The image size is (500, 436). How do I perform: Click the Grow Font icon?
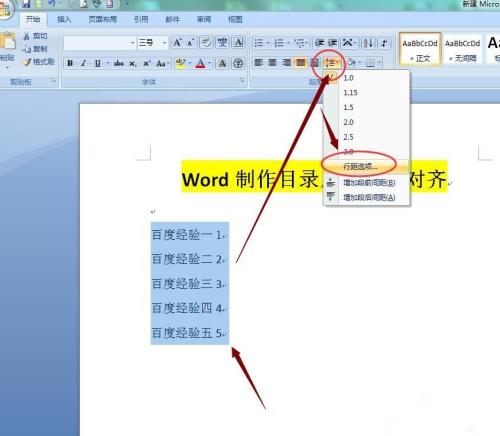pos(177,43)
